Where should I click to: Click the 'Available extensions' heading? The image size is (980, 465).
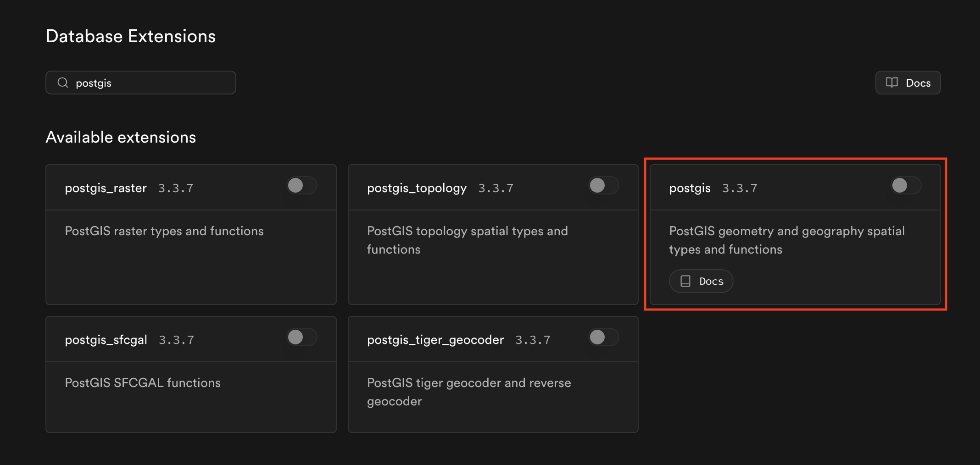click(121, 137)
